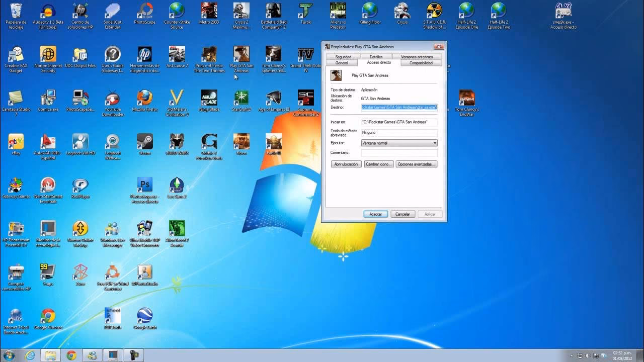Select the Papelera de reciclaje desktop icon

[16, 15]
